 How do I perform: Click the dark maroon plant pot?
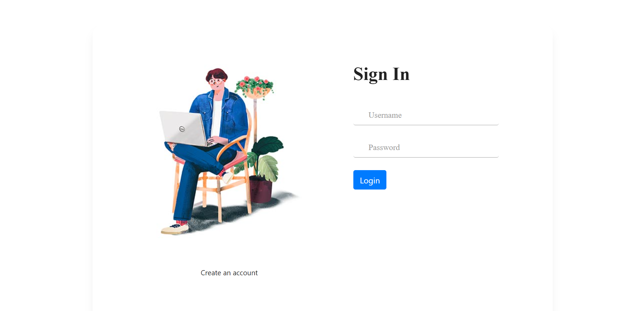point(261,189)
